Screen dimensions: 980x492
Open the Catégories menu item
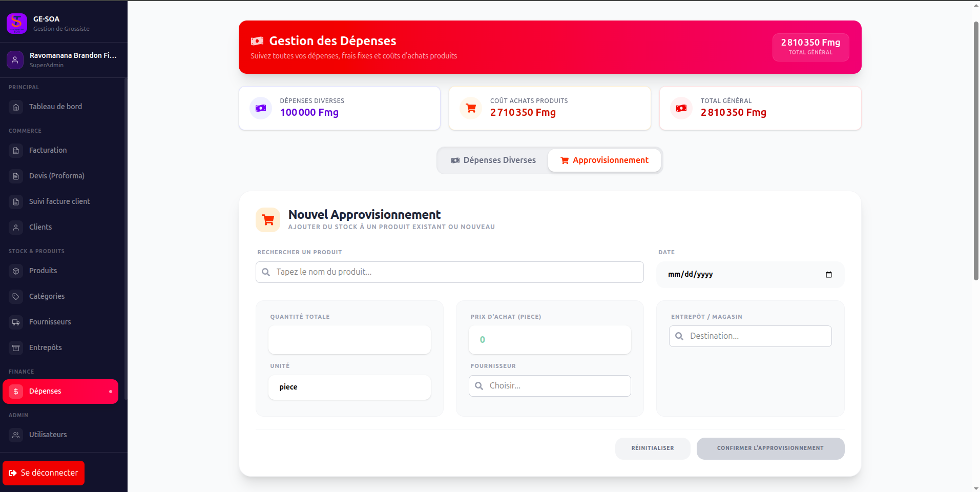60,297
